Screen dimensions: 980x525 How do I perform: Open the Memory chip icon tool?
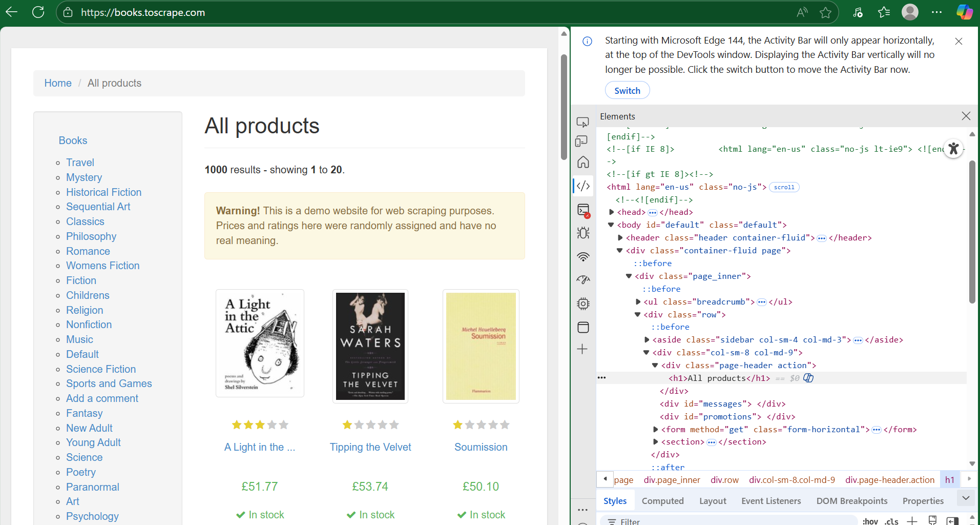[583, 304]
